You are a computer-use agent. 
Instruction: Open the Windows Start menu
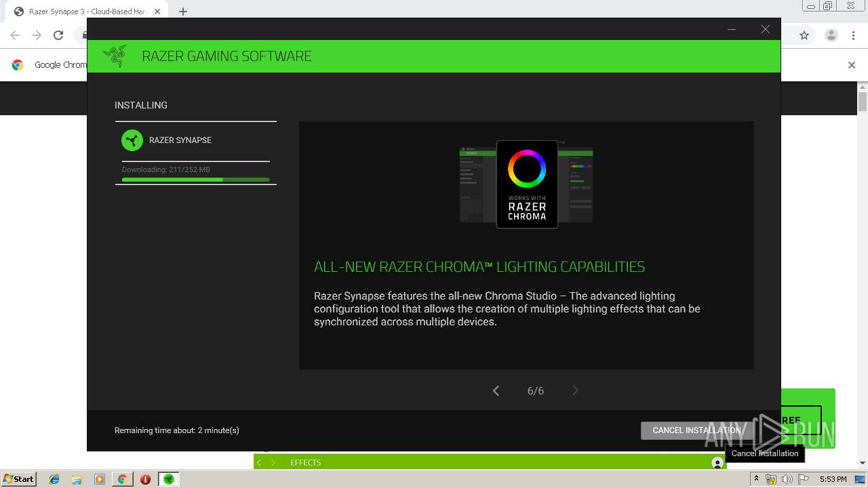[19, 479]
